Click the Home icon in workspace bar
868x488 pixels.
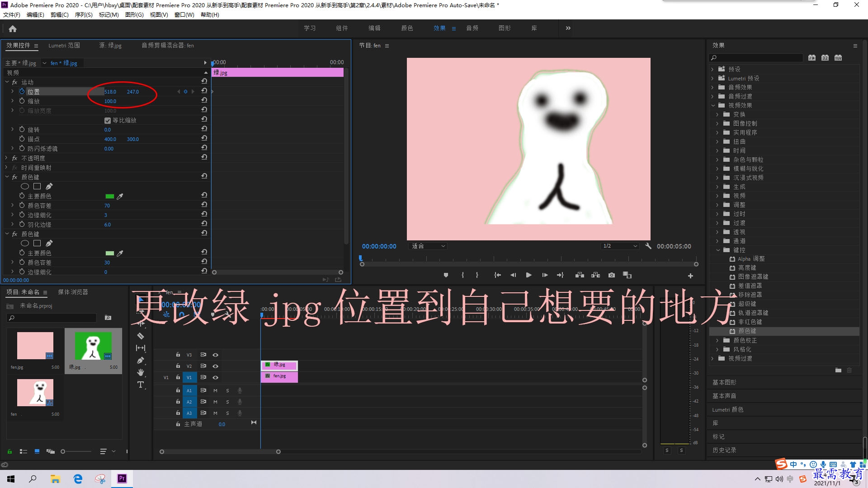[13, 28]
